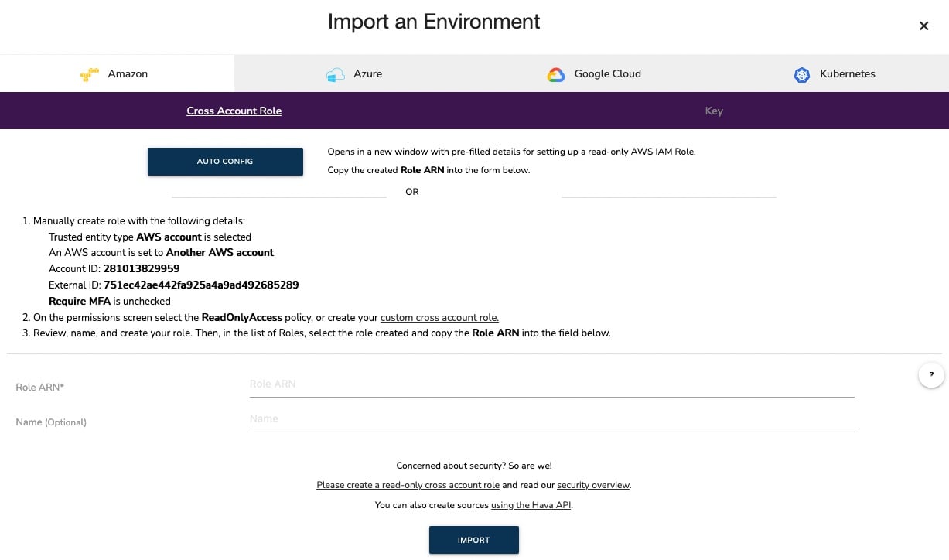Select the Amazon AWS provider icon

tap(89, 74)
